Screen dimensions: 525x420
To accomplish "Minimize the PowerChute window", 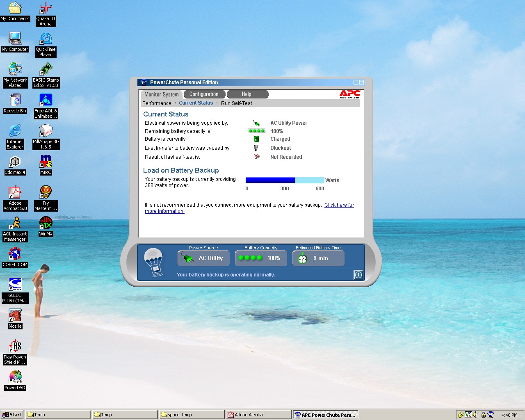I will [x=356, y=82].
